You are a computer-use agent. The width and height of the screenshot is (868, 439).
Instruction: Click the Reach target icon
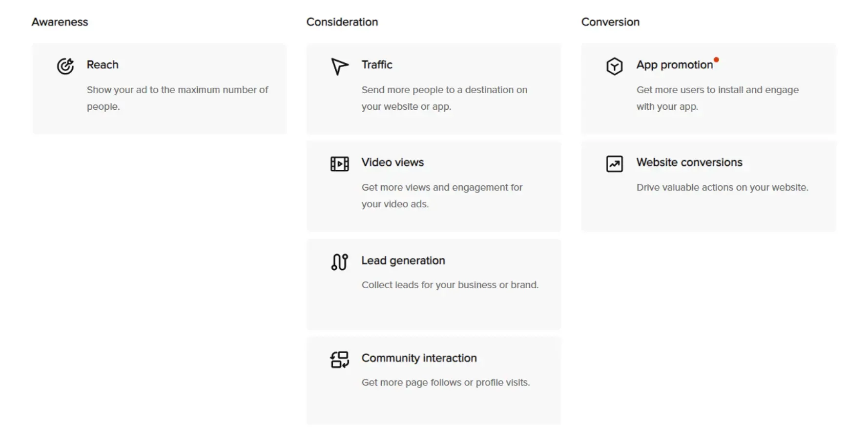[65, 66]
